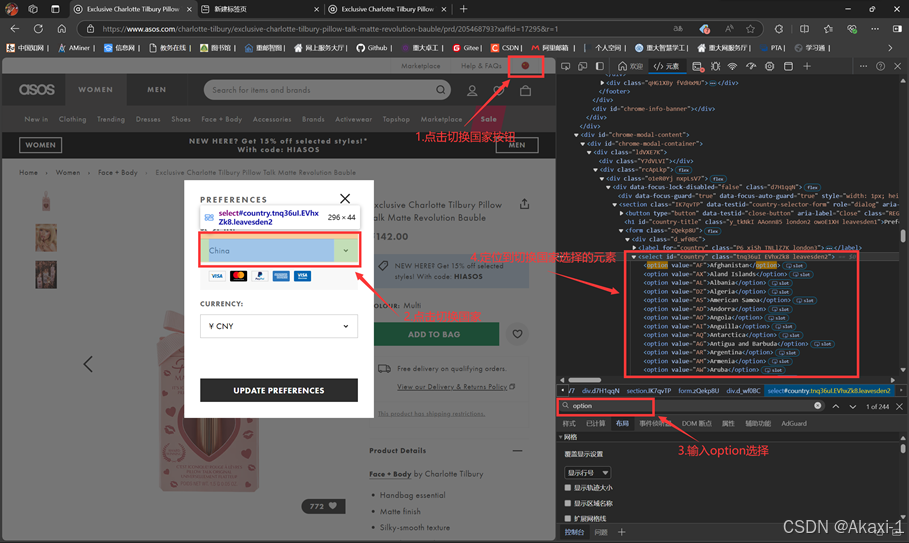Click the Github bookmark in favorites bar
The width and height of the screenshot is (909, 543).
[x=373, y=48]
